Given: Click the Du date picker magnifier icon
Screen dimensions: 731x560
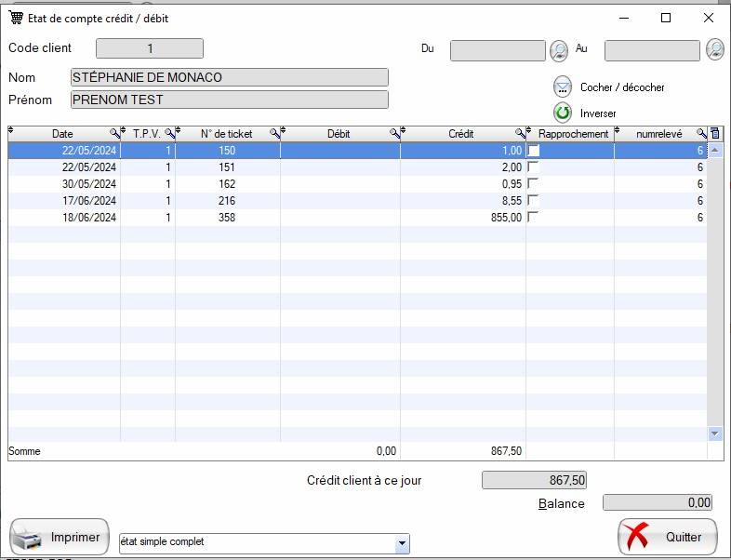Looking at the screenshot, I should [x=559, y=50].
